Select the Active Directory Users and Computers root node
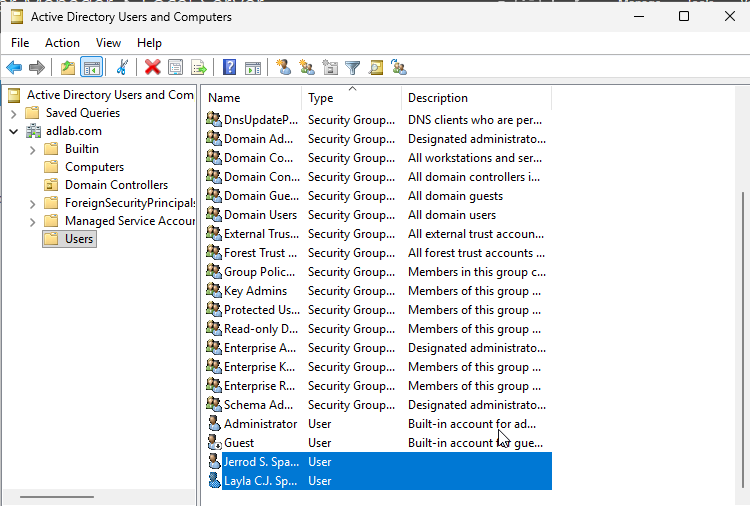750x506 pixels. click(x=110, y=95)
